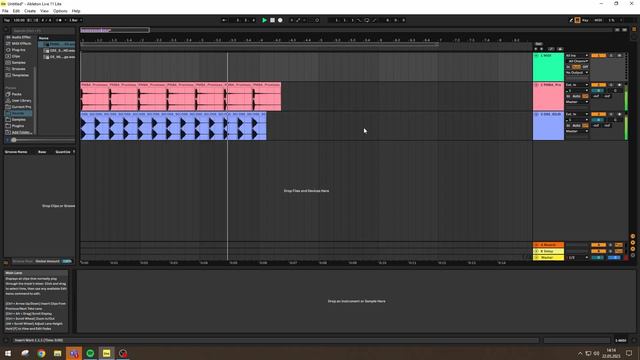Click the Tap tempo button
This screenshot has height=360, width=640.
(x=7, y=20)
